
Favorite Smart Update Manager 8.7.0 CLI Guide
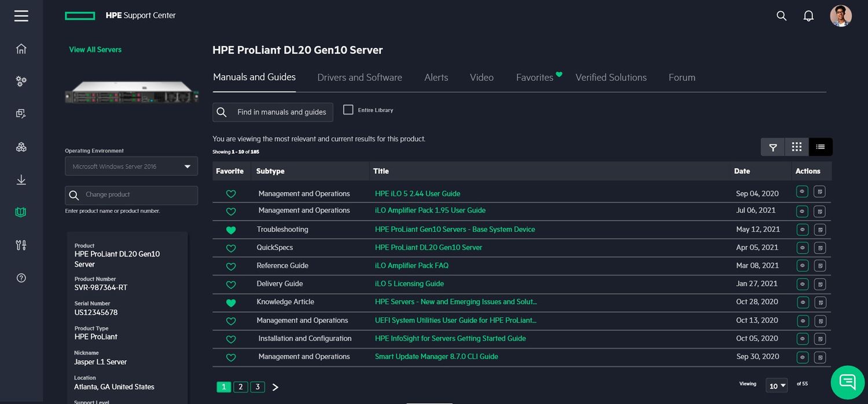[x=231, y=358]
